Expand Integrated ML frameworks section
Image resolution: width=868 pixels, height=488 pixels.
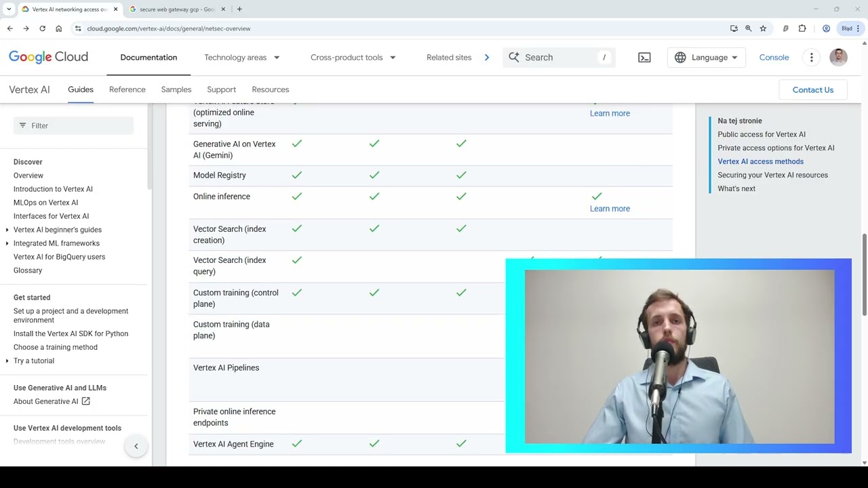pyautogui.click(x=7, y=243)
